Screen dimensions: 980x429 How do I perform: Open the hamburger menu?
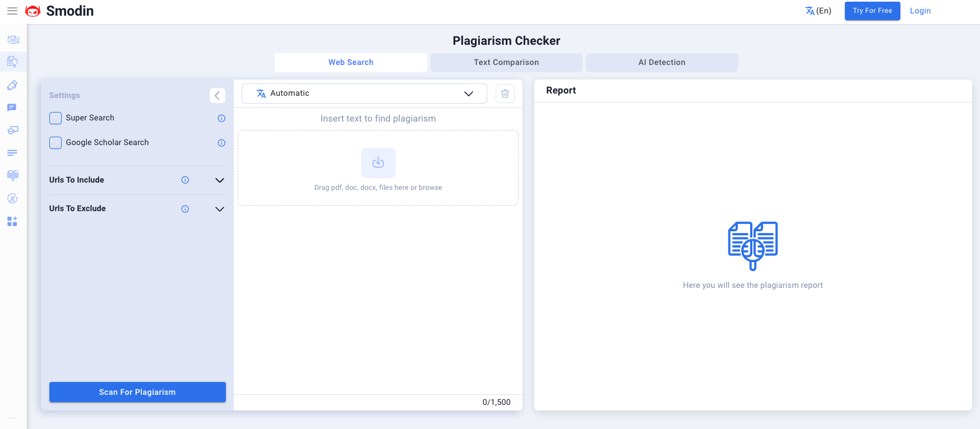click(12, 11)
